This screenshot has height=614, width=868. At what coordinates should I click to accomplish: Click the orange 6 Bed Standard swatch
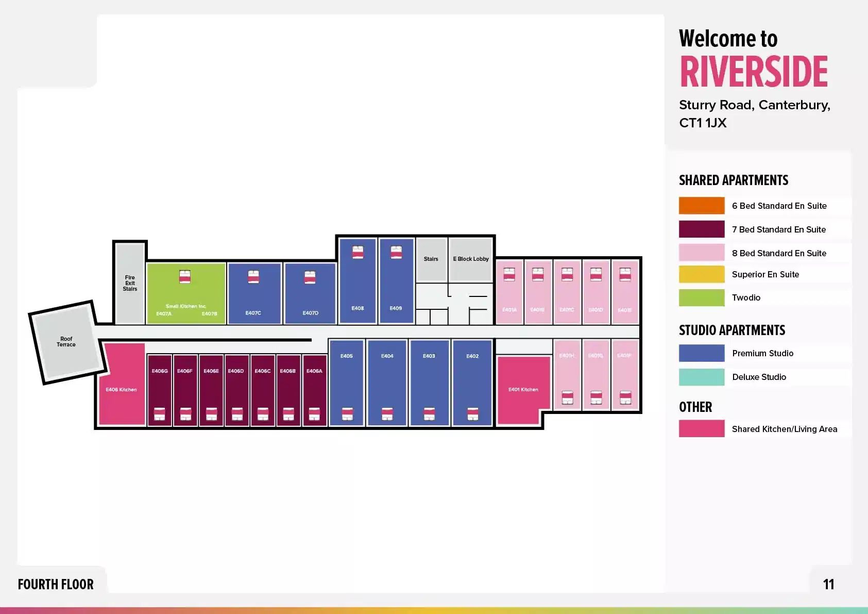[702, 205]
